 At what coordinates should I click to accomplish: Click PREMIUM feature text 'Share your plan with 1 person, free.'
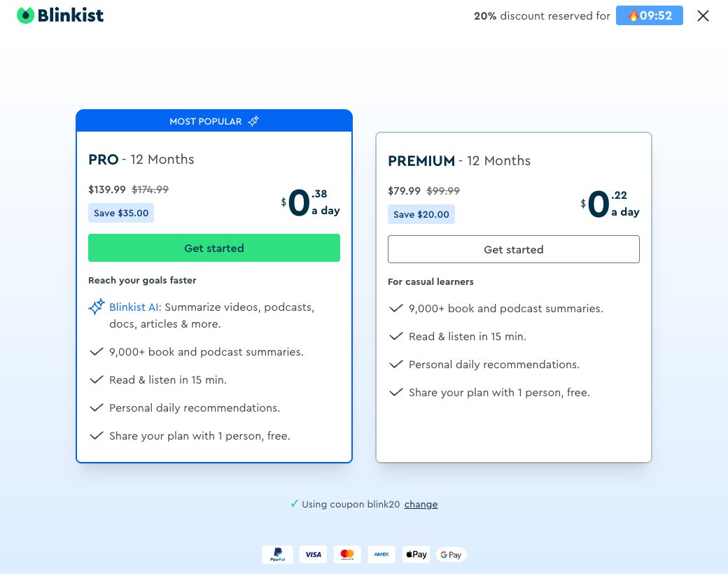click(x=499, y=393)
